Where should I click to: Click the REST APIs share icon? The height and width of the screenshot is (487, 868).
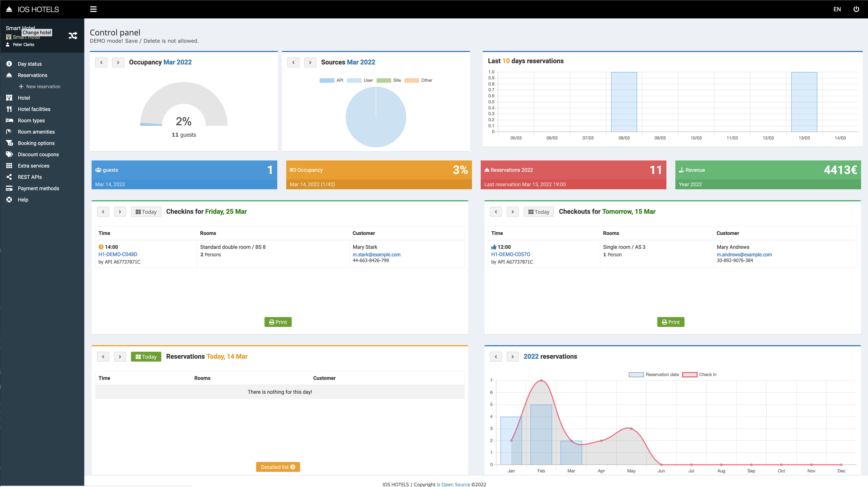(9, 177)
